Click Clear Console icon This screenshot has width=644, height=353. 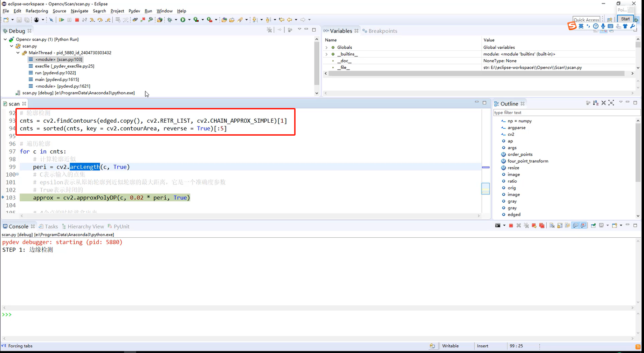(x=552, y=225)
